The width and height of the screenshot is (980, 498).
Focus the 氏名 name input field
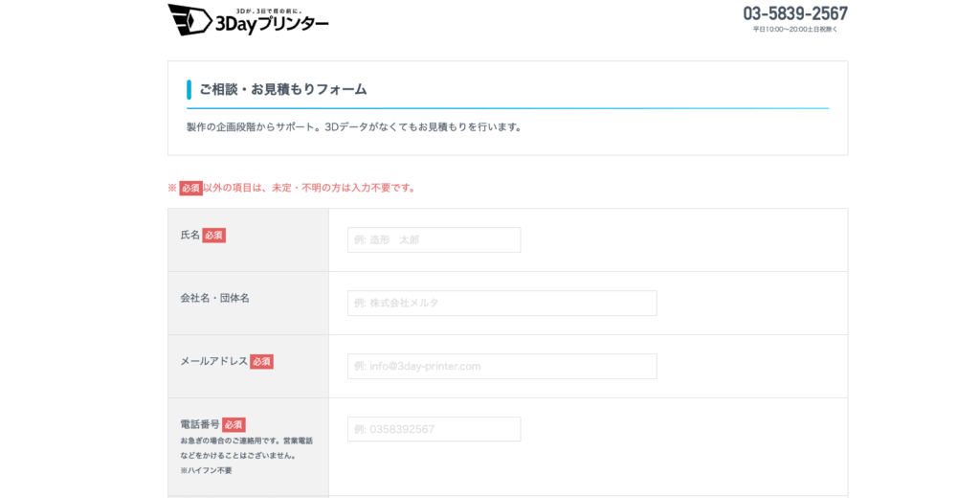tap(434, 239)
